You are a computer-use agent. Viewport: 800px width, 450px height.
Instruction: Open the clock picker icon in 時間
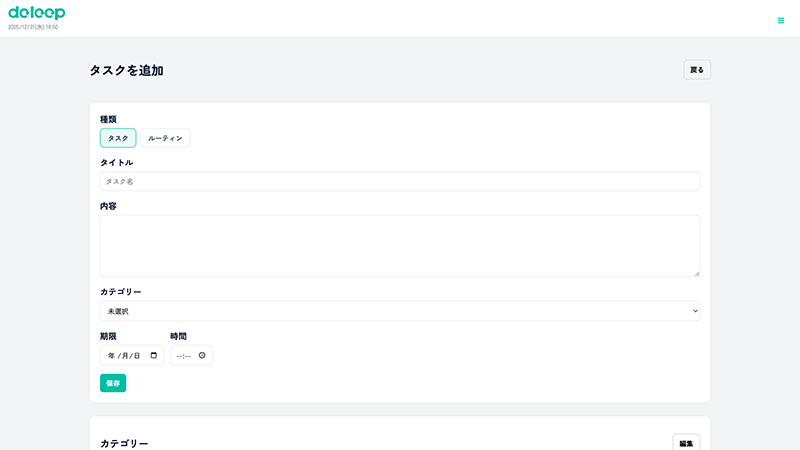pos(202,355)
